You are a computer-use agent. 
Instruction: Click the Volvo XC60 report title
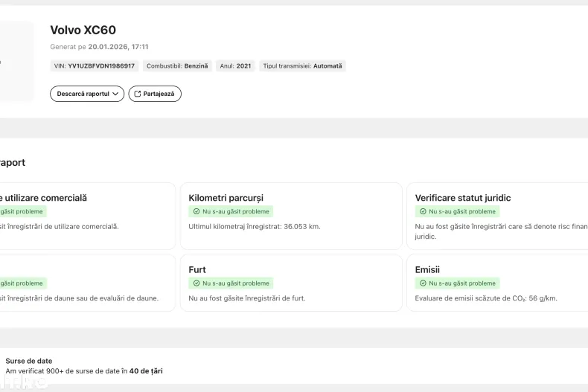[83, 30]
